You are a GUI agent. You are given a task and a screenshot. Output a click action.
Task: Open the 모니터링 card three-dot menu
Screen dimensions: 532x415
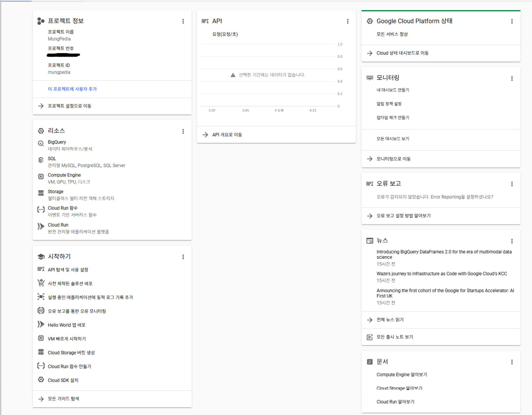click(x=512, y=78)
